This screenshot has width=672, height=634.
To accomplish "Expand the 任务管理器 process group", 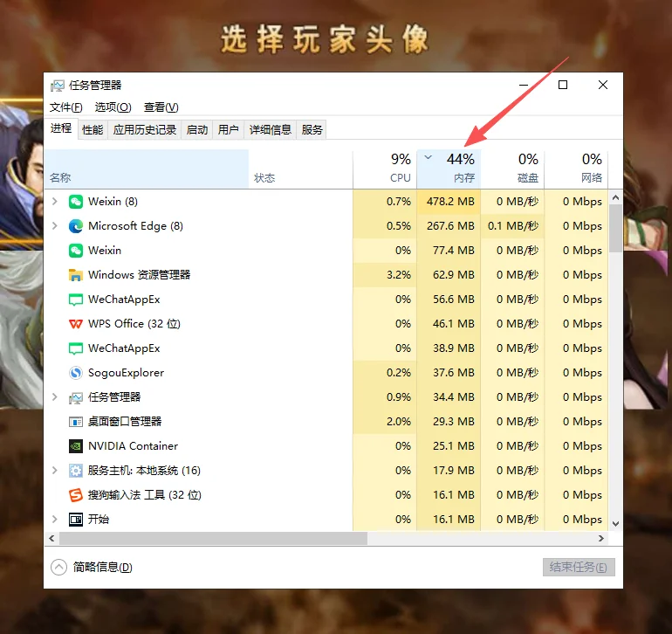I will click(x=54, y=396).
